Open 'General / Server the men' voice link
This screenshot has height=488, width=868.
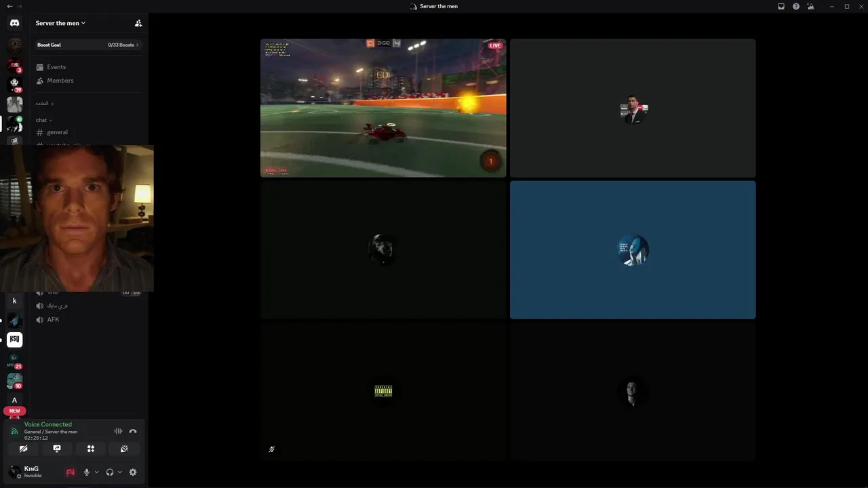51,432
